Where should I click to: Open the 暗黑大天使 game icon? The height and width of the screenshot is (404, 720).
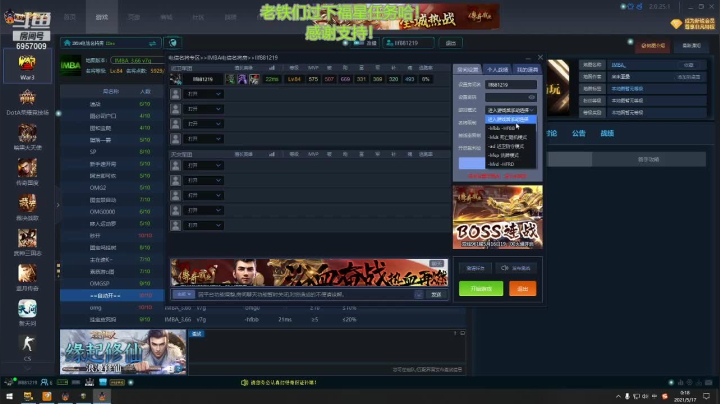click(x=27, y=133)
